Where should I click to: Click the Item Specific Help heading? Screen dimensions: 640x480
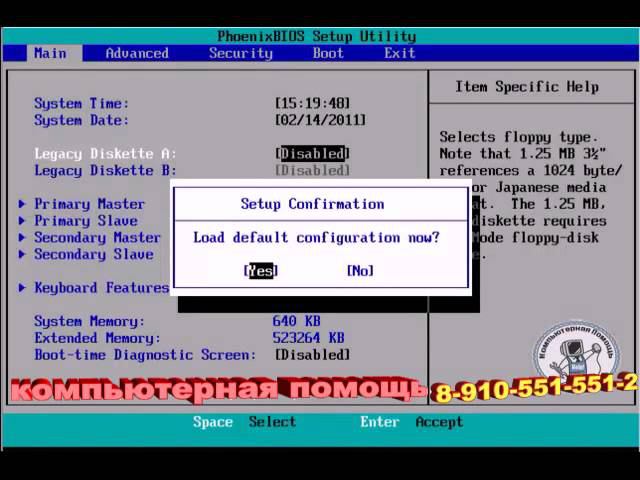click(527, 87)
